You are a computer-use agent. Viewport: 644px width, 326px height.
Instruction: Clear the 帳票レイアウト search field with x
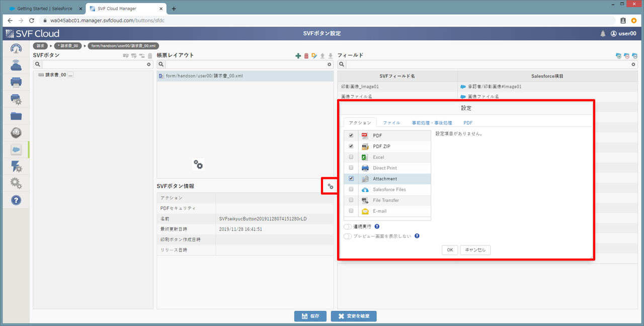pos(330,64)
